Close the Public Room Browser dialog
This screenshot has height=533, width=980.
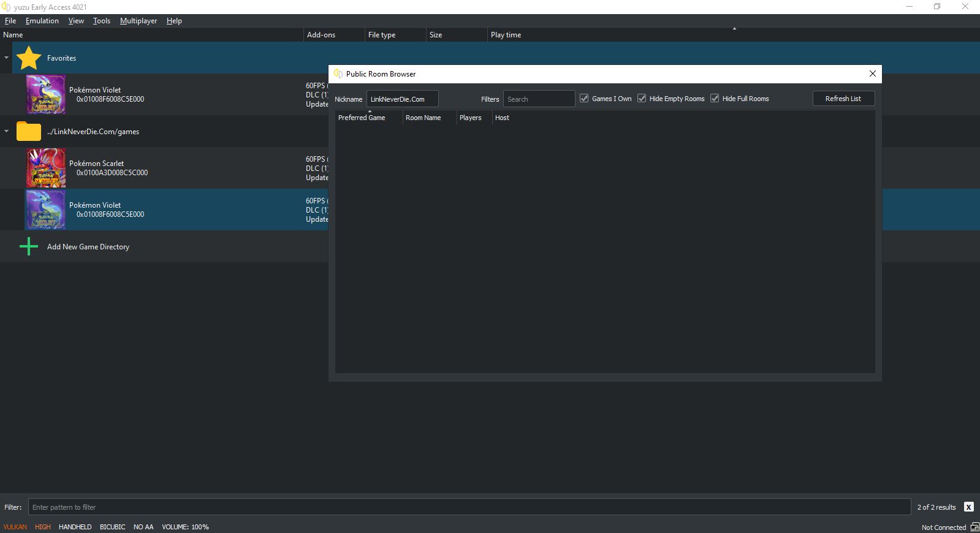point(872,74)
